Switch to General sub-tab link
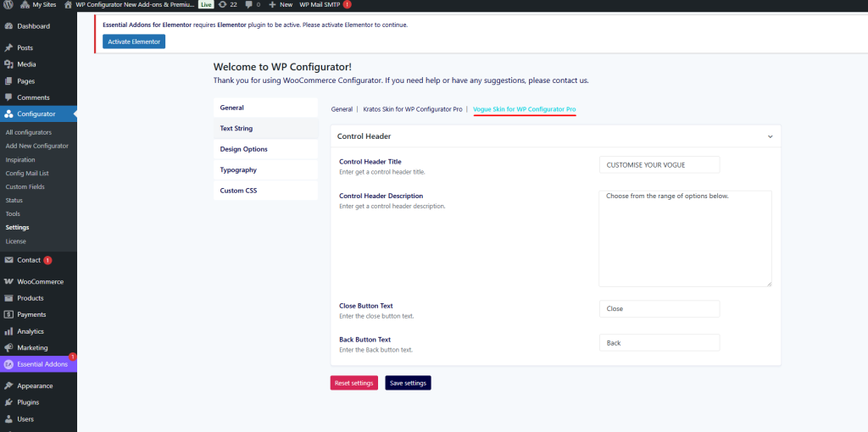This screenshot has width=868, height=432. coord(342,109)
